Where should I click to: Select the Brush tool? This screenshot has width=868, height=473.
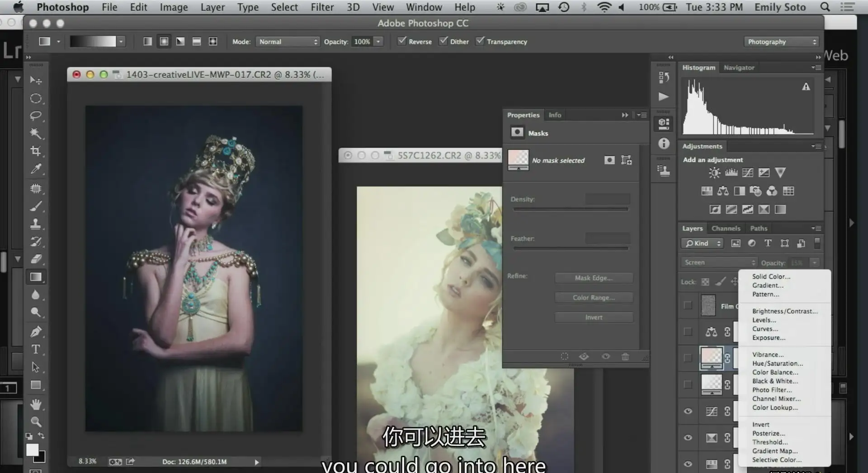[36, 206]
